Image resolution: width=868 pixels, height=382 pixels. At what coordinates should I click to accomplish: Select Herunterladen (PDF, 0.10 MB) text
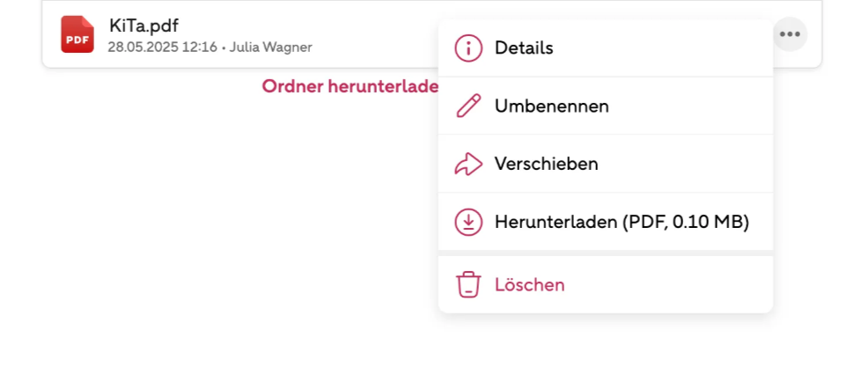622,222
